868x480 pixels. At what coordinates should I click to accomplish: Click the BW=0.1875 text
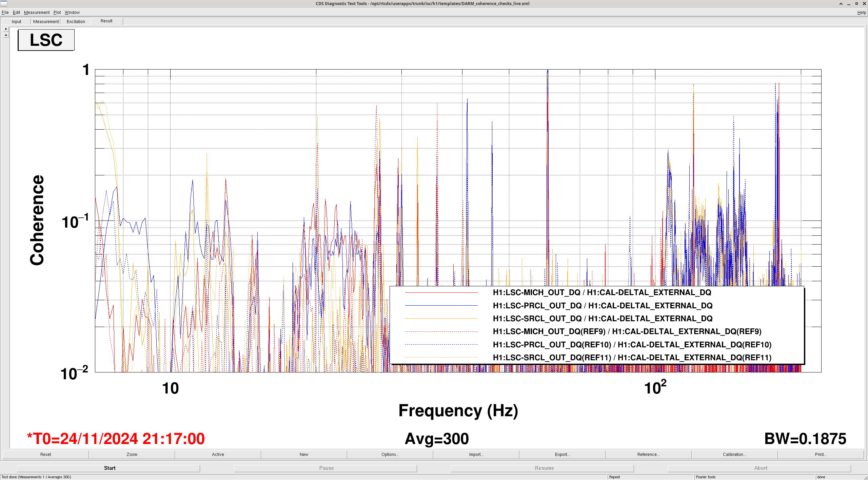click(x=805, y=439)
